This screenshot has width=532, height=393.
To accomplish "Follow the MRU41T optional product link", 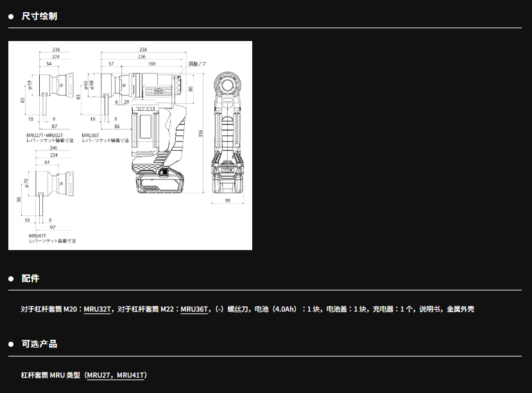I will click(x=132, y=375).
